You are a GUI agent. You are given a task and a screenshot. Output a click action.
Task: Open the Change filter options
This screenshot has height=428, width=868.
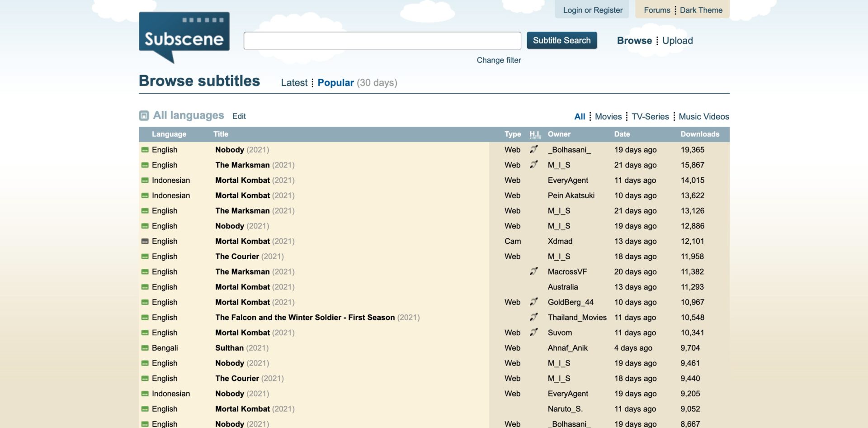(499, 60)
